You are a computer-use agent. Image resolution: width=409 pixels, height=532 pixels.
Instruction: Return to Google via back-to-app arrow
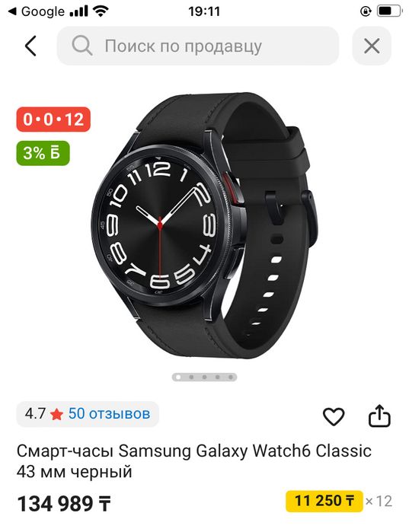(x=12, y=12)
